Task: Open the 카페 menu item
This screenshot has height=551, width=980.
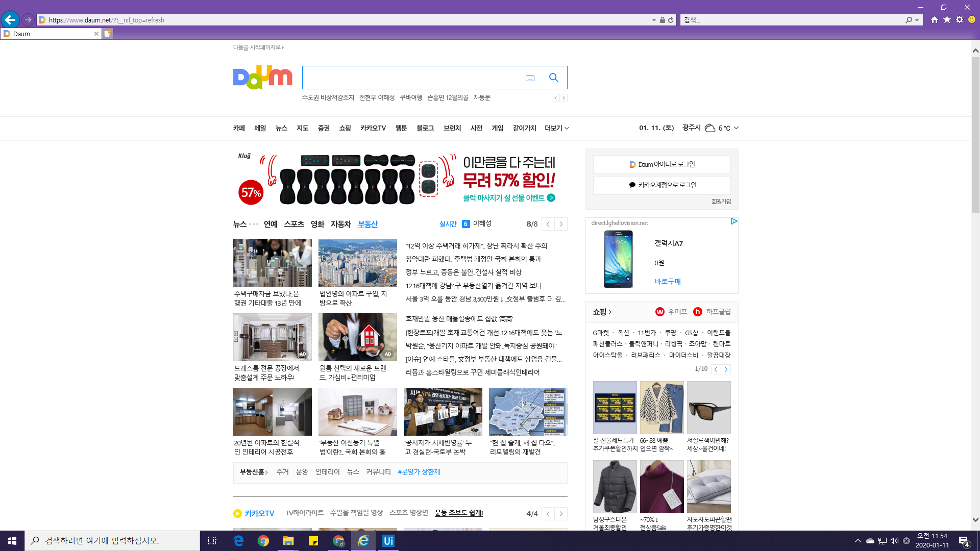Action: (x=239, y=128)
